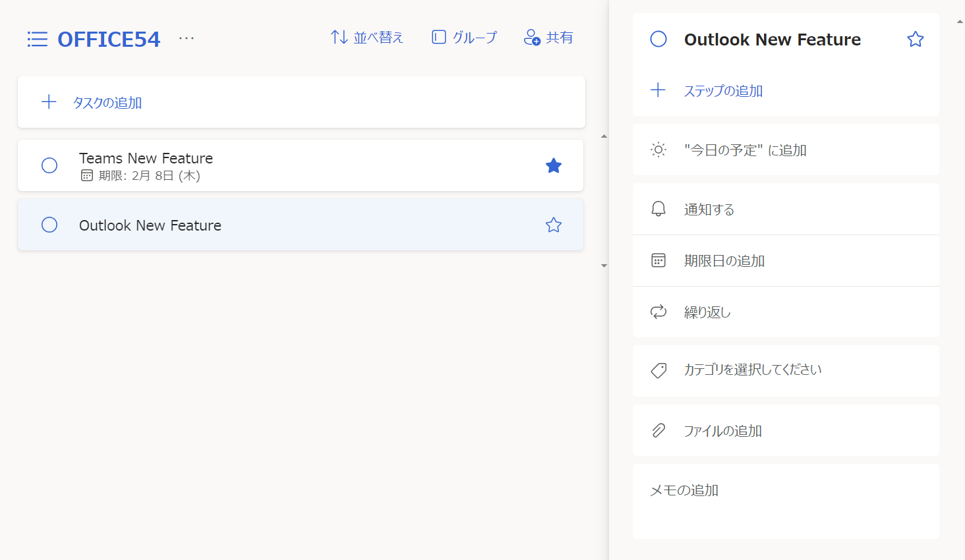Open the more options ellipsis next to OFFICE54
The image size is (965, 560).
pos(187,38)
